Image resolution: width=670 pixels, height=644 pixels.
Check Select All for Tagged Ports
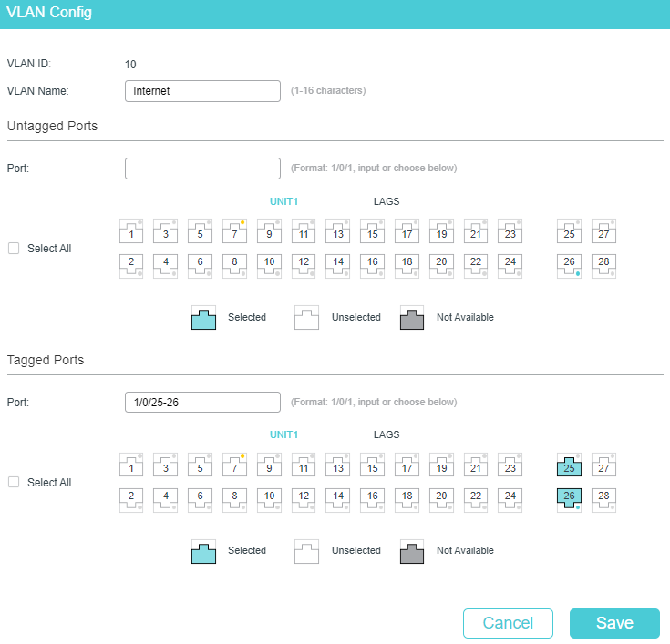click(x=14, y=482)
